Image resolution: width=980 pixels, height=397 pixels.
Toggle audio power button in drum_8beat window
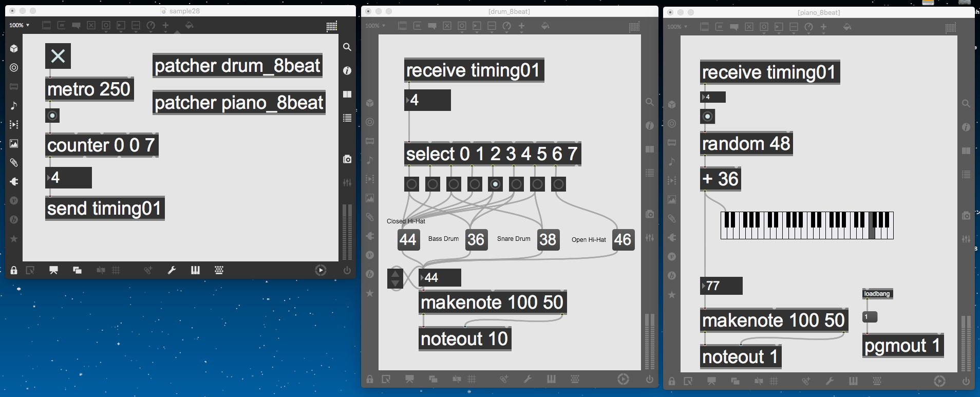coord(650,379)
